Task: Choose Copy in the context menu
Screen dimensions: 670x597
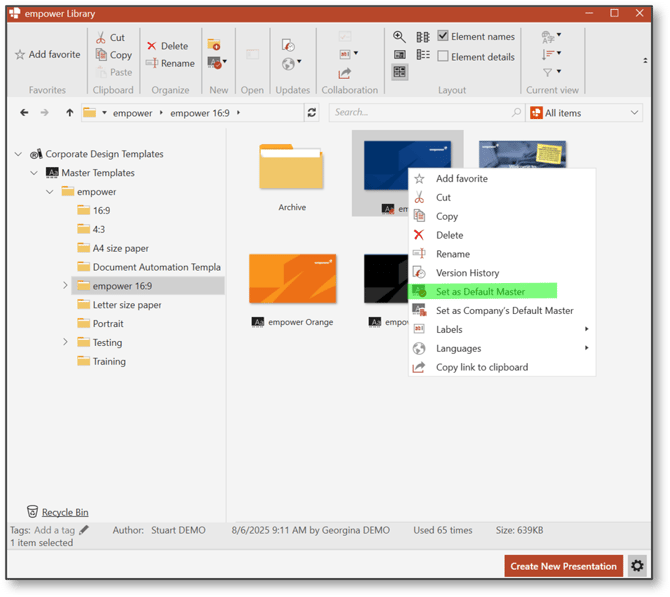Action: click(502, 216)
